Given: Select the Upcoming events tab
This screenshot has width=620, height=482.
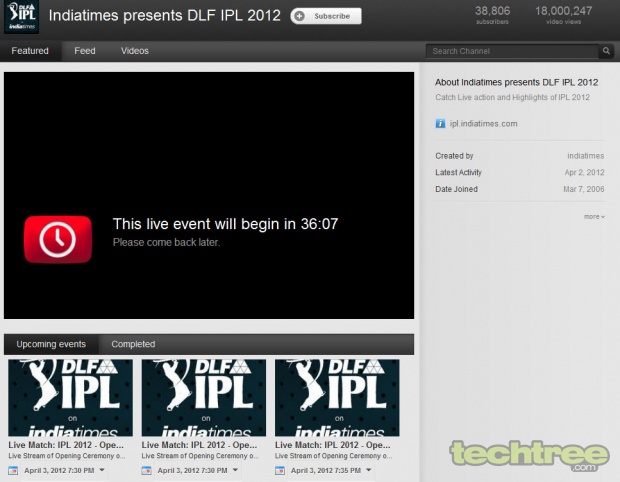Looking at the screenshot, I should point(51,344).
